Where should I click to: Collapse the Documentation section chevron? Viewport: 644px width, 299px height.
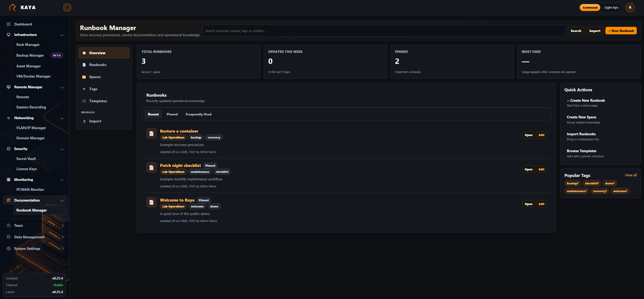[x=62, y=200]
